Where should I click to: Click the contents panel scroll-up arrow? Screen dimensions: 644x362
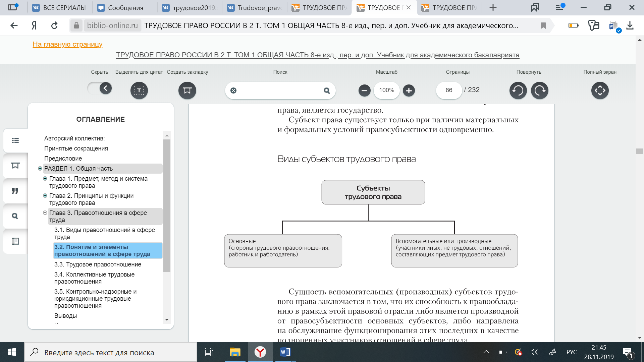(x=167, y=135)
